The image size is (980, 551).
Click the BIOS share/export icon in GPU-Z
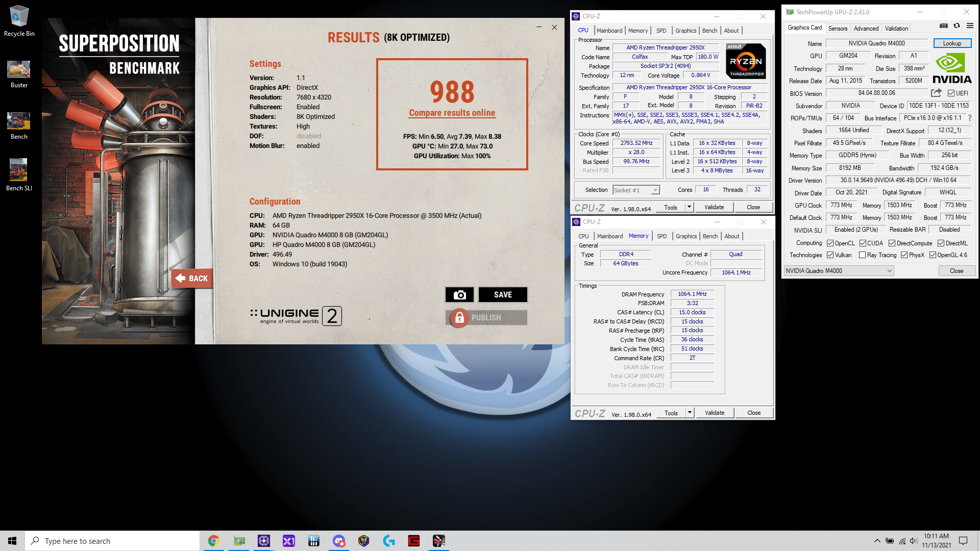click(x=936, y=93)
